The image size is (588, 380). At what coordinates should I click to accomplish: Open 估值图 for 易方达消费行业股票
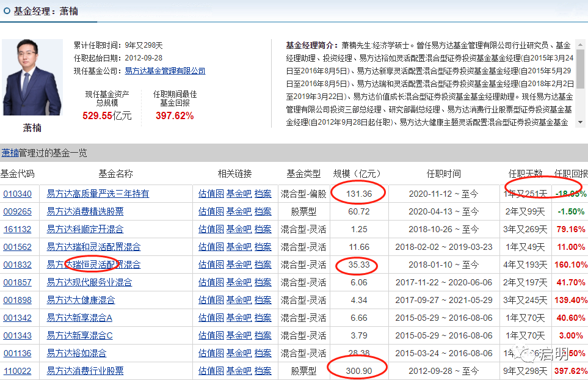211,371
